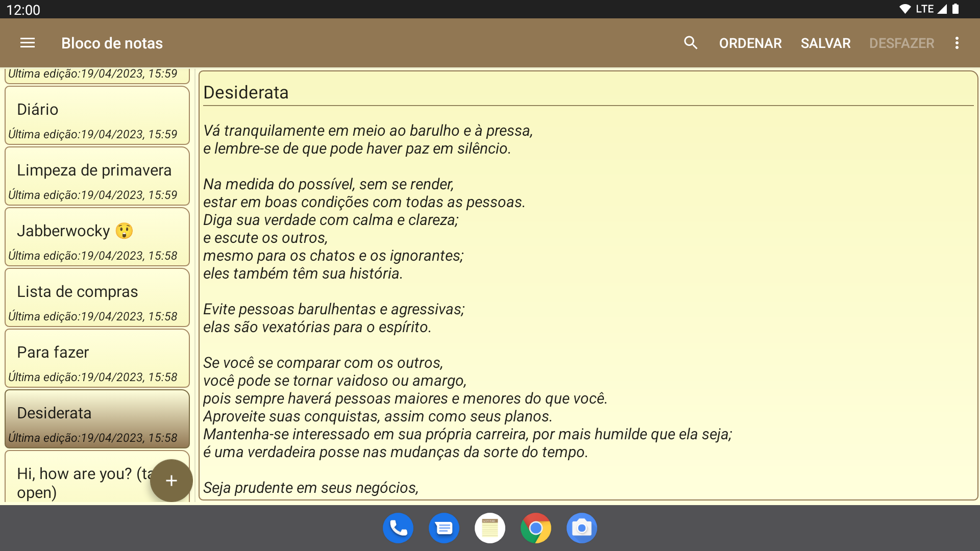Select the Jabberwocky note
Image resolution: width=980 pixels, height=551 pixels.
tap(97, 237)
